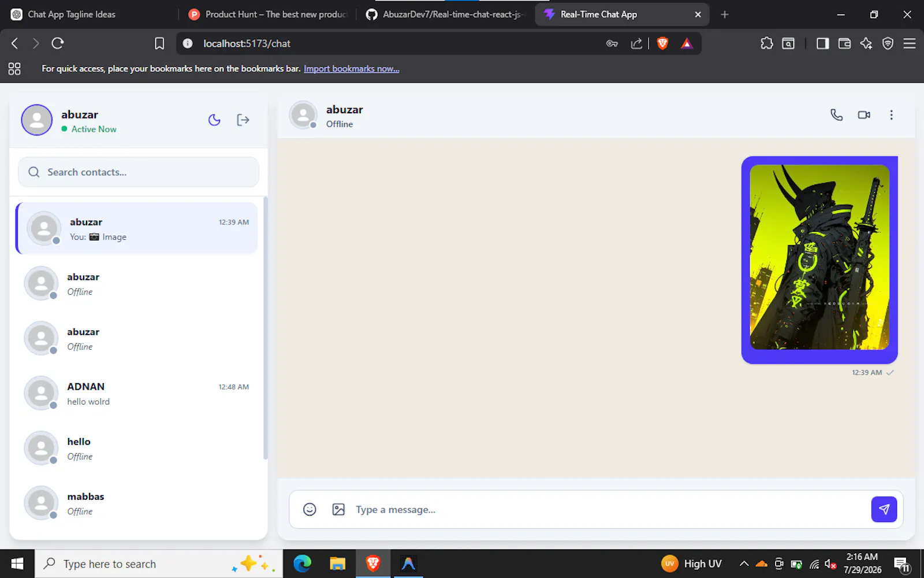The image size is (924, 578).
Task: Toggle dark mode moon icon
Action: [x=214, y=120]
